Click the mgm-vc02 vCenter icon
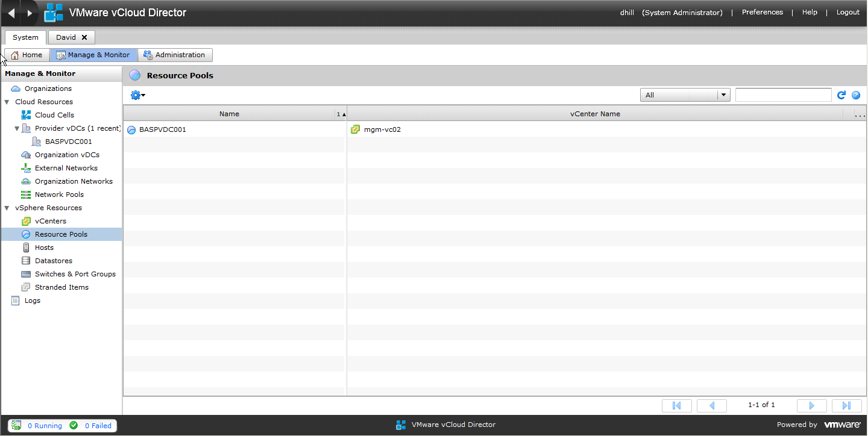 pyautogui.click(x=356, y=129)
